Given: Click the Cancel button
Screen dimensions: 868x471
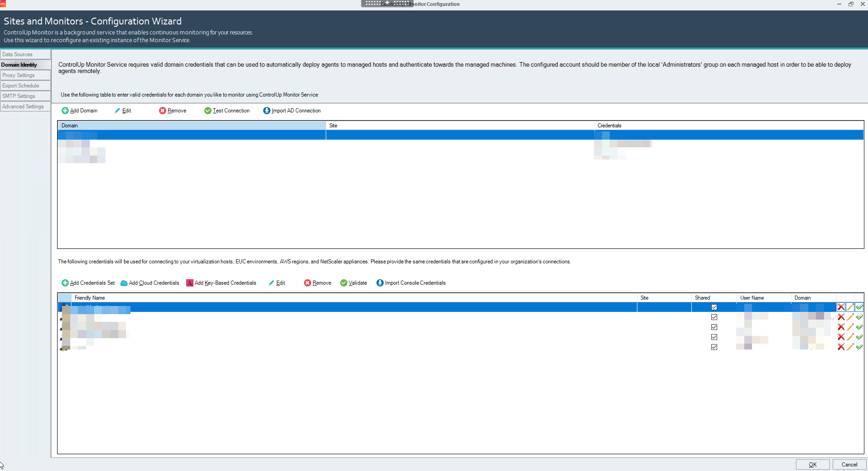Looking at the screenshot, I should coord(849,465).
